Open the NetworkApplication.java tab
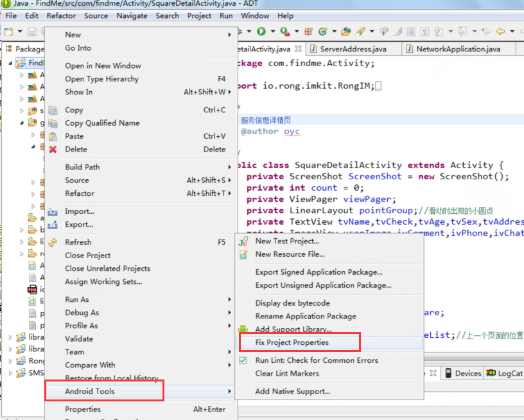This screenshot has width=524, height=420. coord(458,49)
